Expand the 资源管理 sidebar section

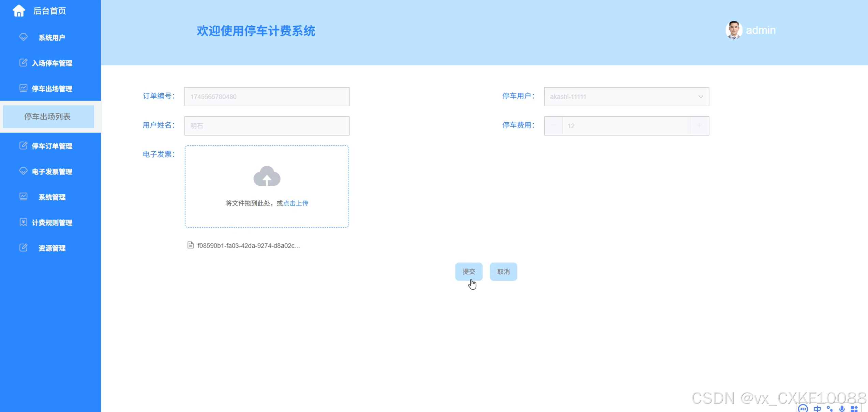(x=51, y=248)
